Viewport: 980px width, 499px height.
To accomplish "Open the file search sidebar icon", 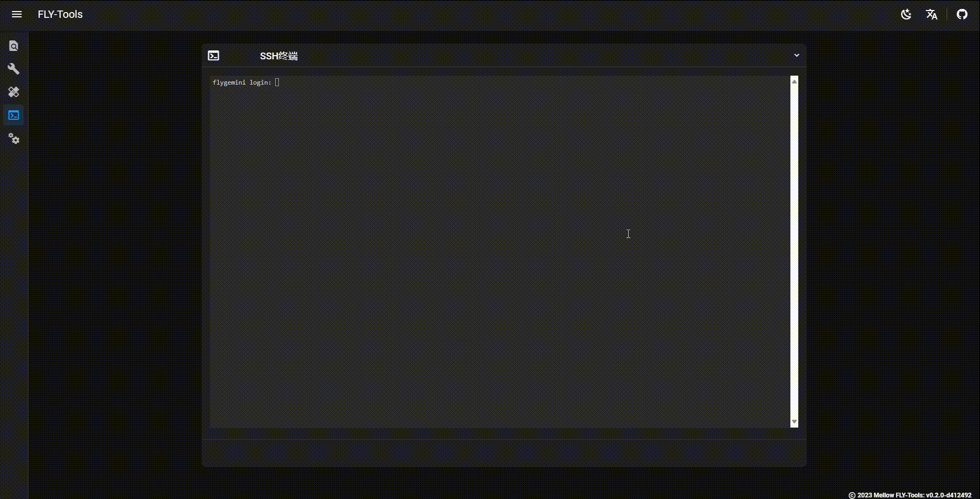I will [14, 46].
